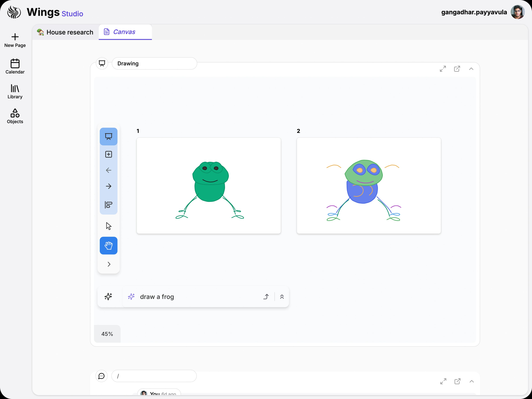Select the presentation whiteboard tool in the toolbar
The height and width of the screenshot is (399, 532).
(108, 136)
